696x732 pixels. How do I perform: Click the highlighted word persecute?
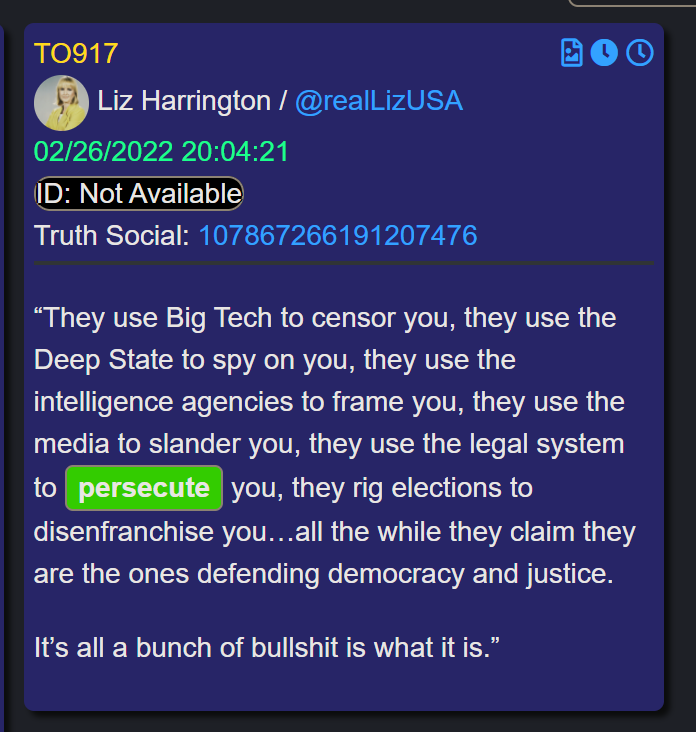pyautogui.click(x=144, y=488)
